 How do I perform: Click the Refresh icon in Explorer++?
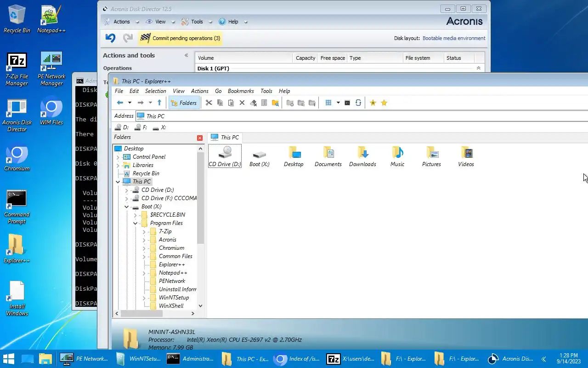[358, 103]
